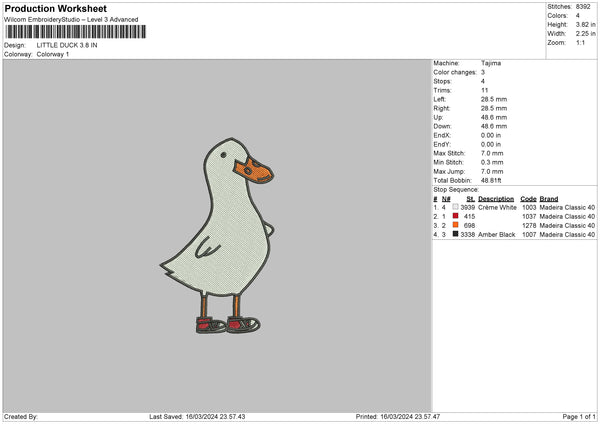Click the Brand column header
Screen dimensions: 600x424
[x=549, y=199]
